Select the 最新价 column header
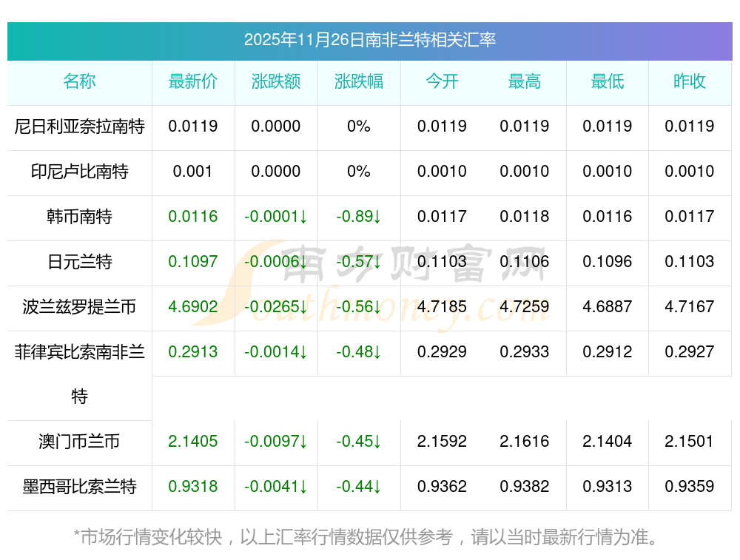This screenshot has height=560, width=740. (193, 81)
